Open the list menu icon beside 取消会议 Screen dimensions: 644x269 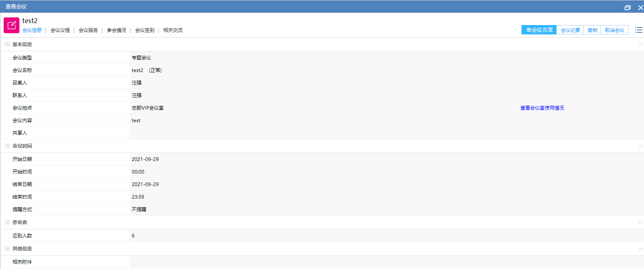click(638, 30)
